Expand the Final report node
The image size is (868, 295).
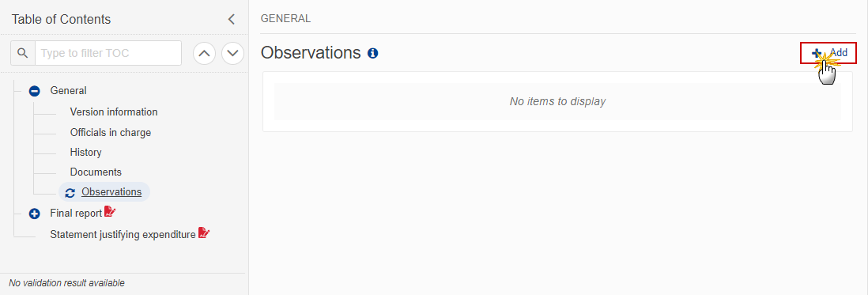click(34, 213)
